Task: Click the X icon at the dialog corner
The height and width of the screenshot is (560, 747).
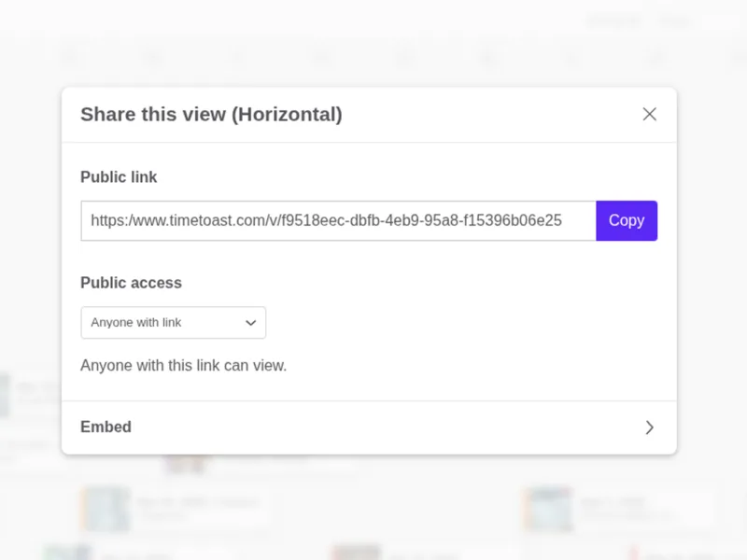Action: pyautogui.click(x=649, y=113)
